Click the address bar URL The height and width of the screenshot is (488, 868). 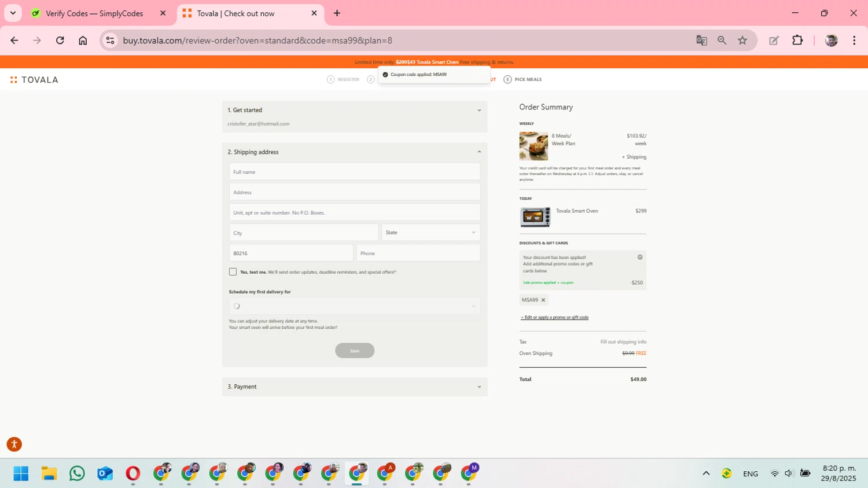(x=258, y=41)
